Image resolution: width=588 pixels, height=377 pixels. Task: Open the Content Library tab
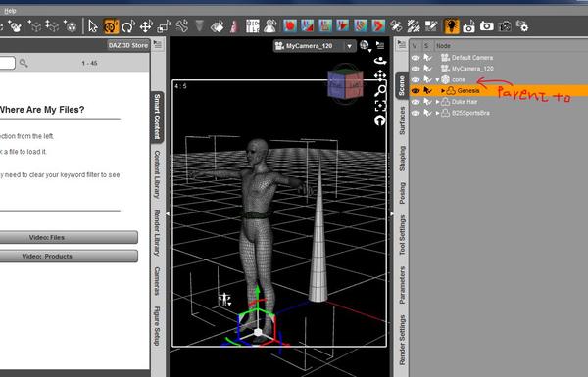[157, 174]
